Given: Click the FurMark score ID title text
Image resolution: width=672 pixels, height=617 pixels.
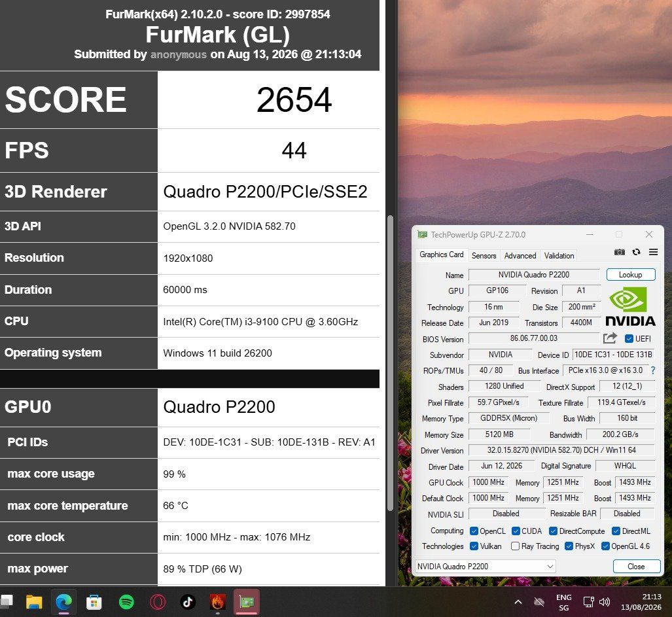Looking at the screenshot, I should pyautogui.click(x=218, y=14).
